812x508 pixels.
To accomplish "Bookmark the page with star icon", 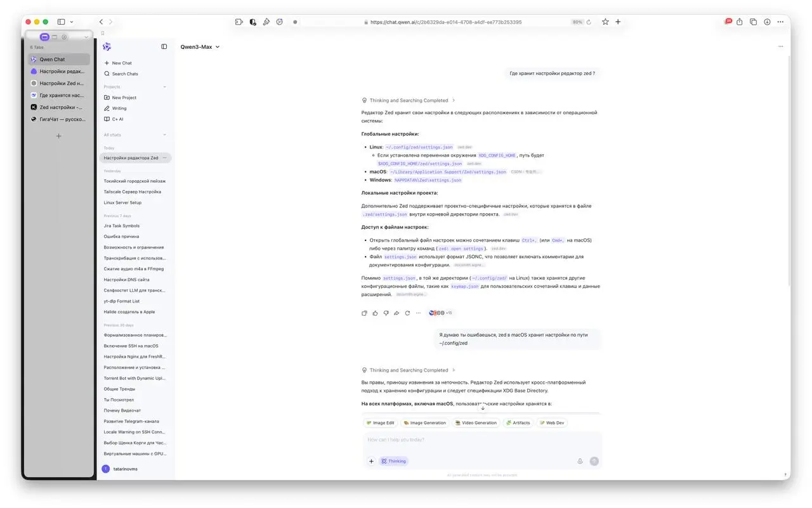I will (x=605, y=22).
